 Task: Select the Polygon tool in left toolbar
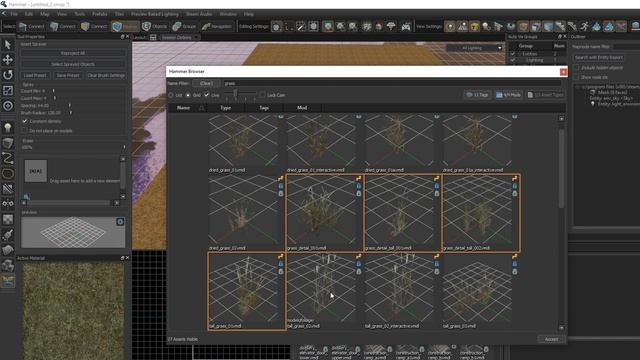point(8,173)
